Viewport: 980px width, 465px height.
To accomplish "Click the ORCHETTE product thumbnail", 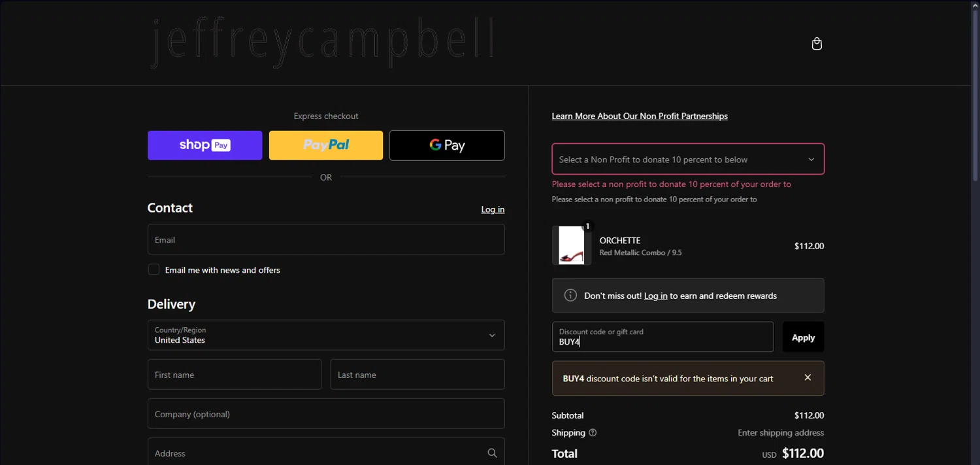I will pos(572,245).
